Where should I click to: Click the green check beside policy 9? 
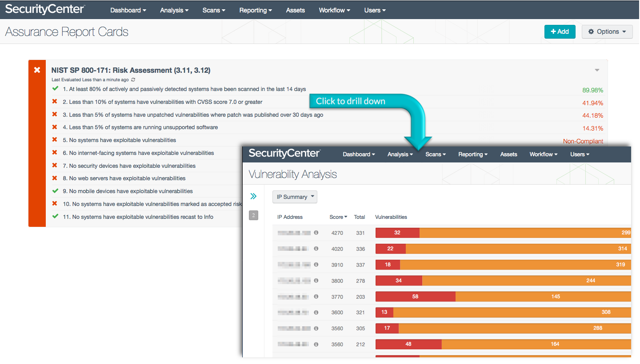[55, 191]
